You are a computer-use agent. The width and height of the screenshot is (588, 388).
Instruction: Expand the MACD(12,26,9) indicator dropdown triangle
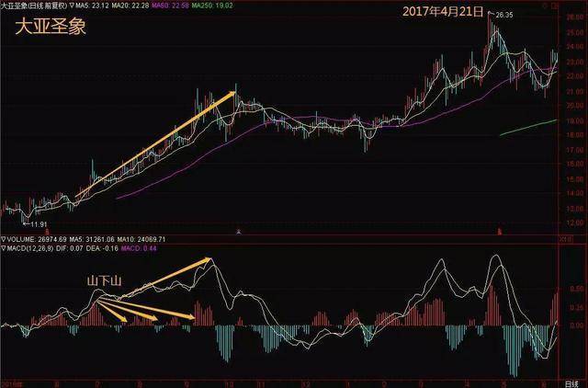[x=3, y=248]
